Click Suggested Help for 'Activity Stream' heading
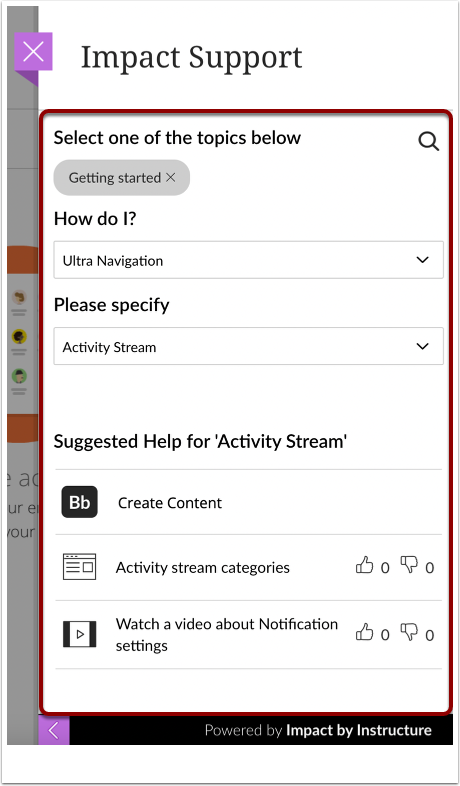 pyautogui.click(x=200, y=442)
